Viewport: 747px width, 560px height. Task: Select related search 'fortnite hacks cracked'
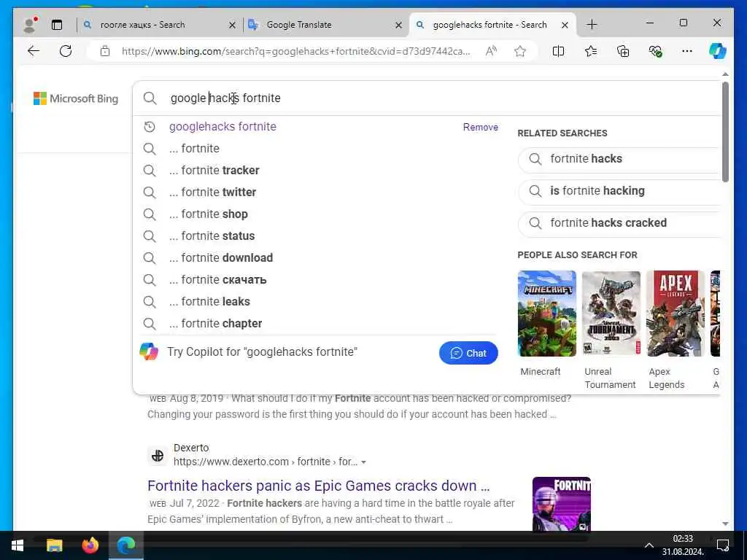click(x=619, y=223)
